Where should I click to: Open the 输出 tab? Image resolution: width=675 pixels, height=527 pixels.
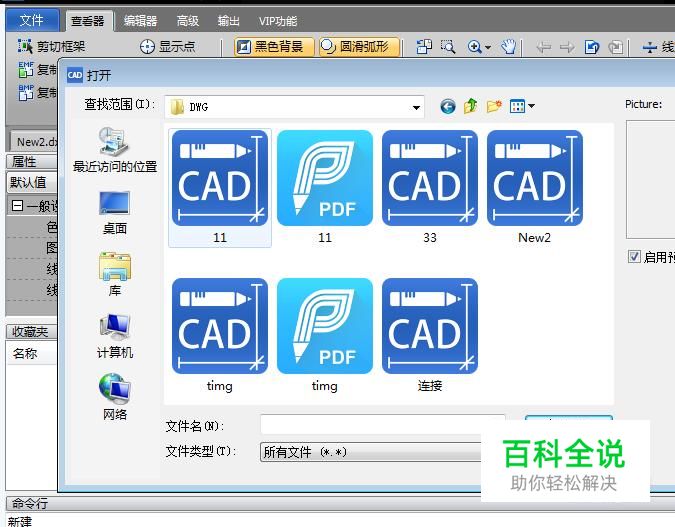click(228, 21)
